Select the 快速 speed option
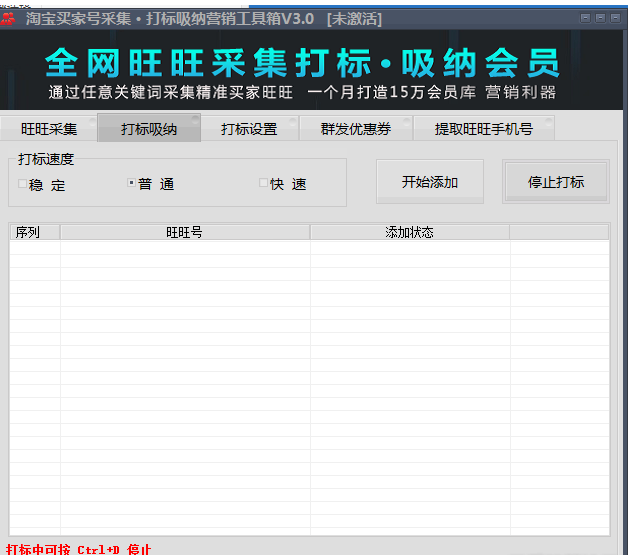Viewport: 630px width, 555px height. pos(283,184)
